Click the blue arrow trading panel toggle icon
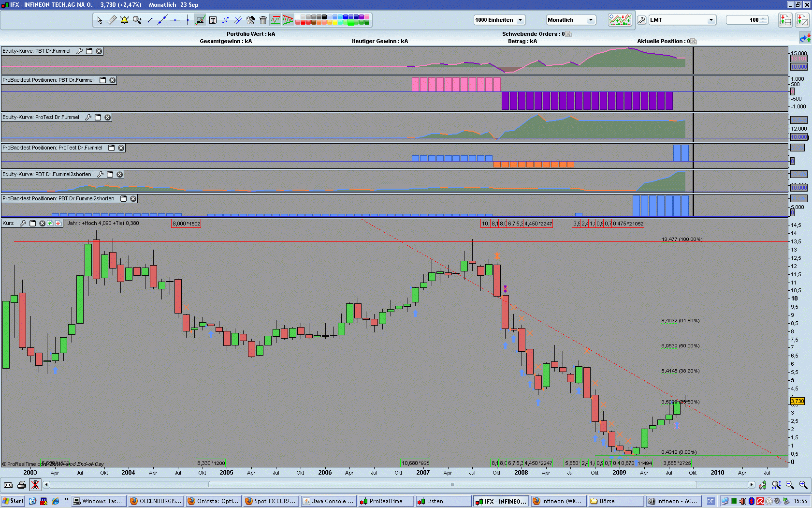Screen dimensions: 812x508 coord(805,38)
